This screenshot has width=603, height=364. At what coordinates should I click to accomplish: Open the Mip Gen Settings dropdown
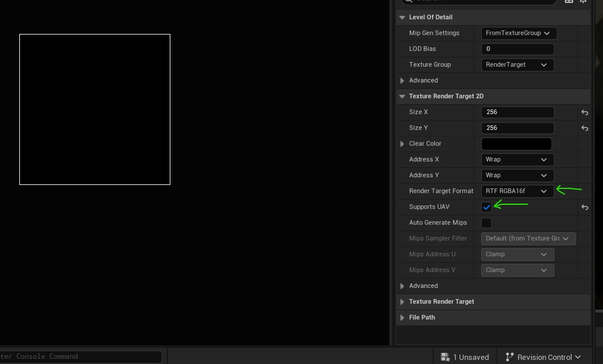click(519, 33)
